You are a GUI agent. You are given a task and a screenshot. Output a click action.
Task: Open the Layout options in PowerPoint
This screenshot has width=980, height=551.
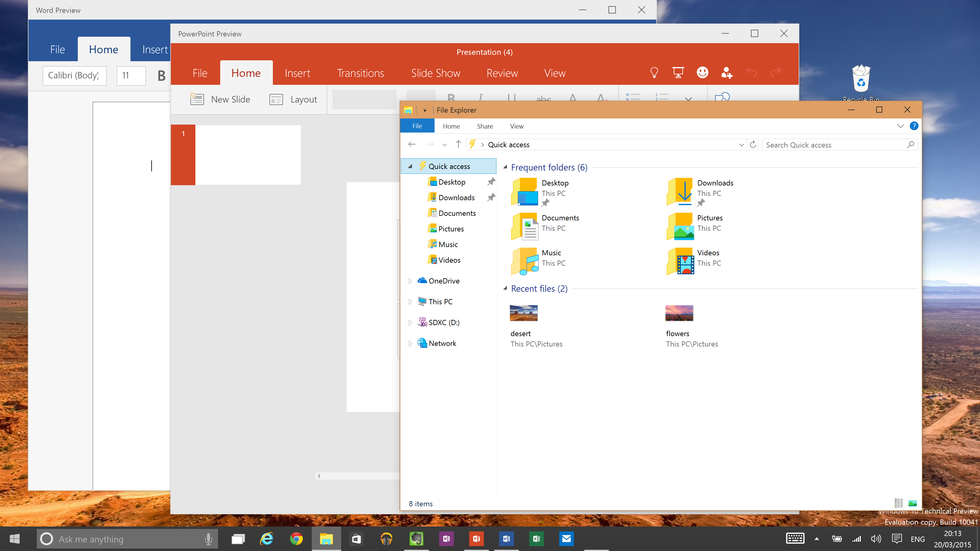(293, 99)
